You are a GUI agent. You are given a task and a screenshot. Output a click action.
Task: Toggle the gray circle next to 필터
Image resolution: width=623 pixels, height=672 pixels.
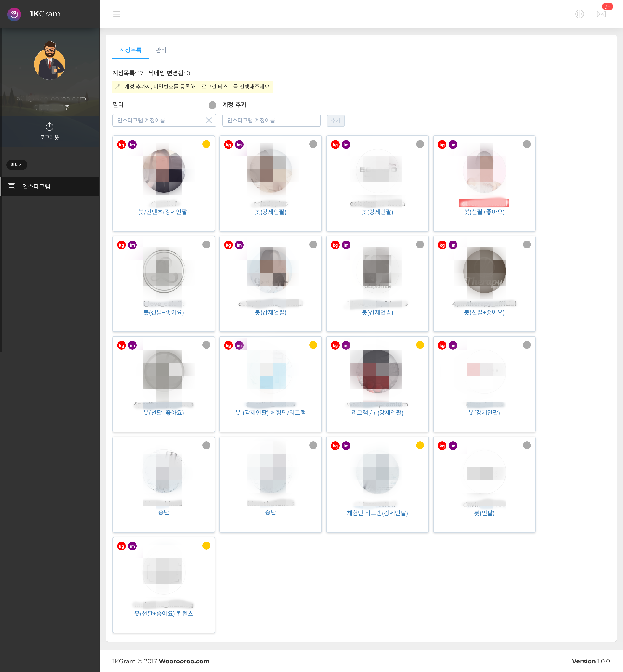(212, 105)
